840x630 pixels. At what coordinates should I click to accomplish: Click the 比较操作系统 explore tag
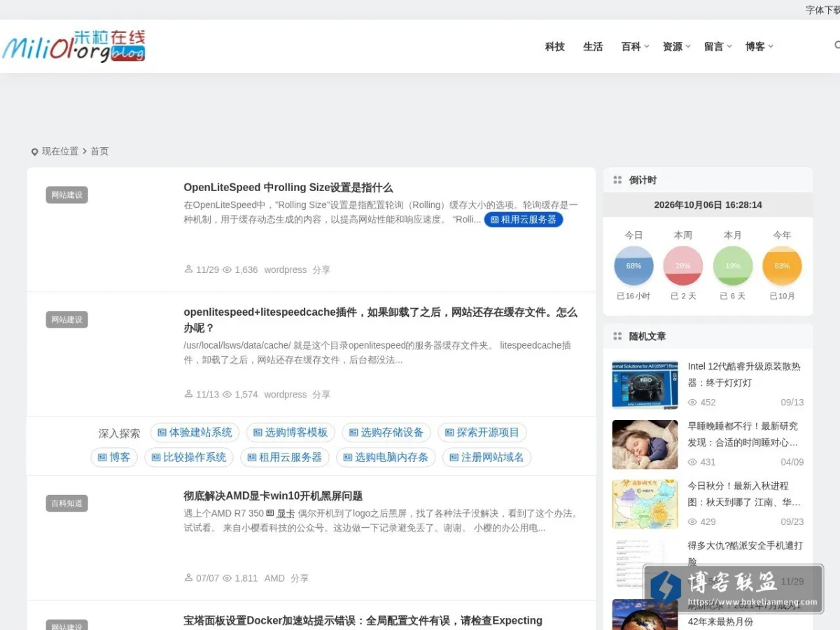point(189,457)
